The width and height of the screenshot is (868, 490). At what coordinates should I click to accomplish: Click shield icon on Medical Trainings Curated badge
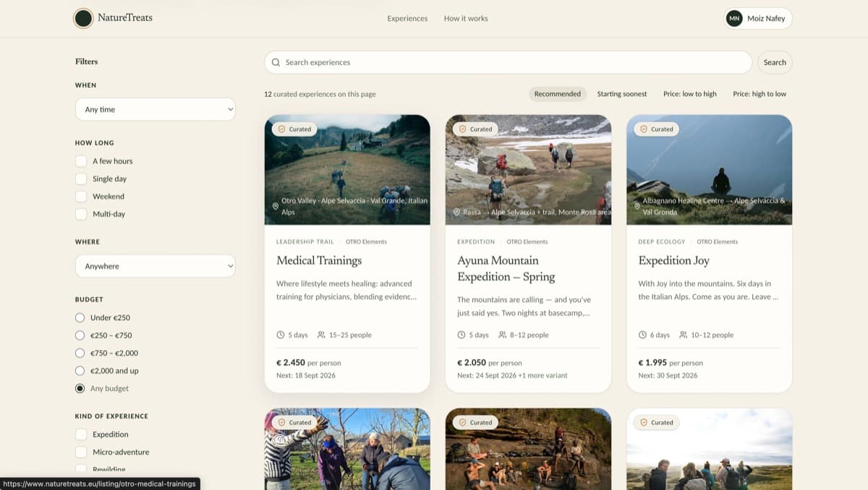tap(281, 129)
